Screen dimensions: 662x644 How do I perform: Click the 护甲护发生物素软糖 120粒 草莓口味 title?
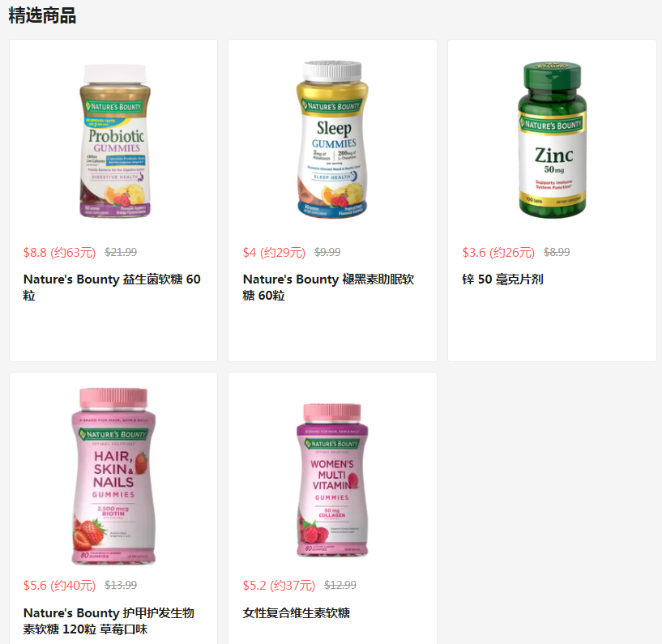[x=109, y=621]
